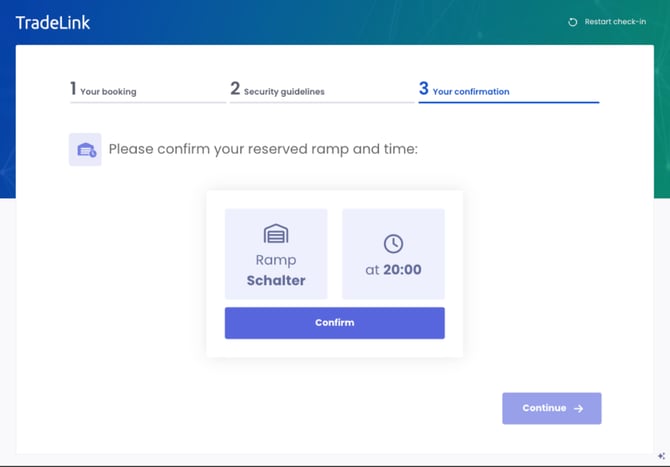
Task: Click the step number 1 indicator
Action: (73, 89)
